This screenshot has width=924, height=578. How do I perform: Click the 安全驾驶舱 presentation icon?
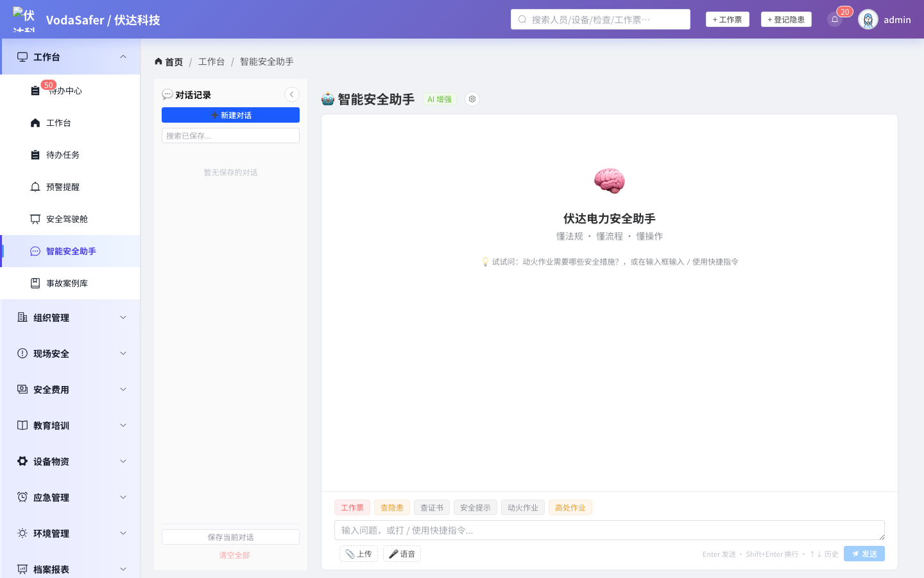(35, 219)
